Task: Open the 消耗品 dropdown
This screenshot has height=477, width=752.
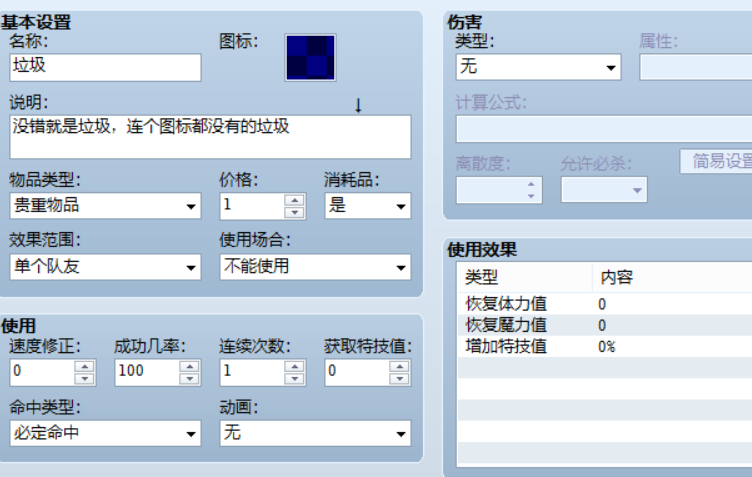Action: [367, 206]
